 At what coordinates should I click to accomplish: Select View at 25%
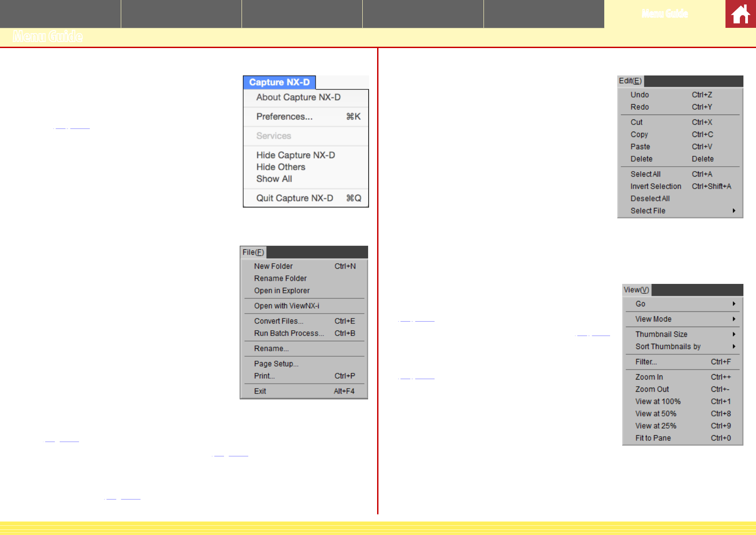pos(683,426)
